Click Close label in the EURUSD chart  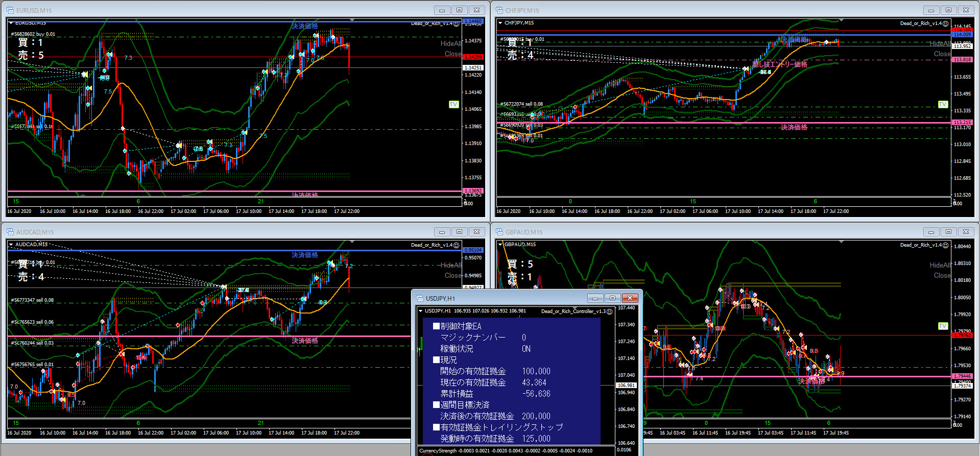(453, 54)
